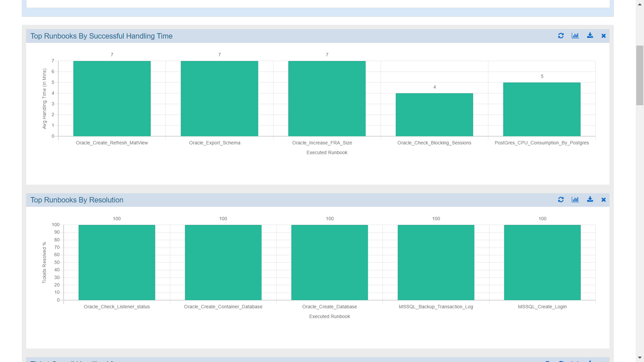Click bar chart icon in Handling Time panel

click(575, 36)
